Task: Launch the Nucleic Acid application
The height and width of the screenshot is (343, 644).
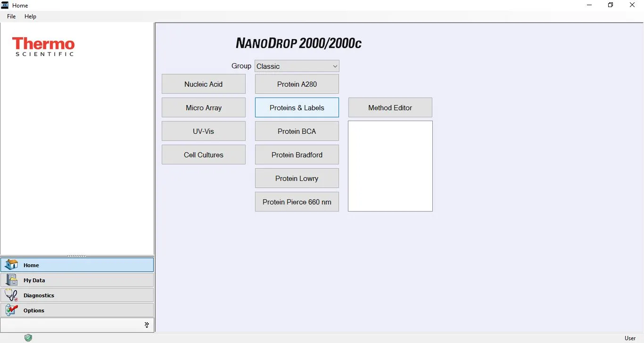Action: pyautogui.click(x=204, y=84)
